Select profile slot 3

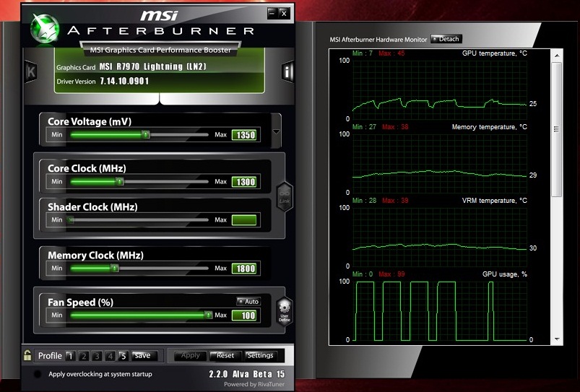(97, 356)
